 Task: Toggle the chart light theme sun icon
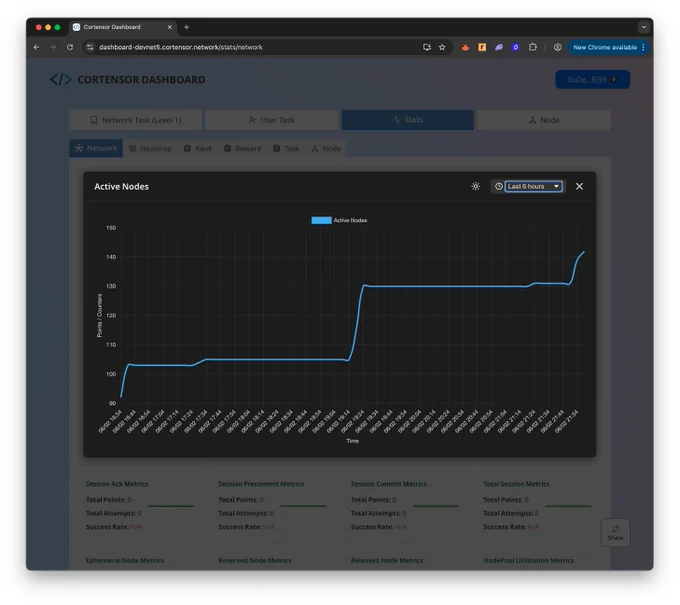475,186
